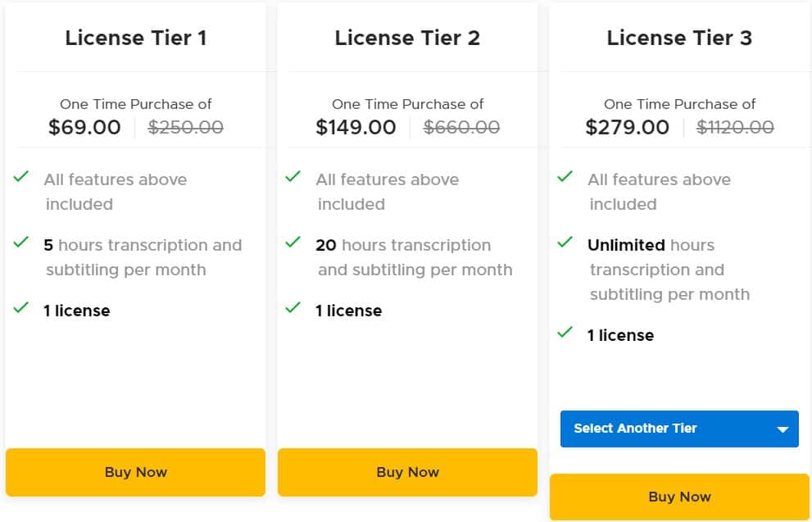Viewport: 812px width, 522px height.
Task: Expand tier options under License Tier 3
Action: [x=678, y=429]
